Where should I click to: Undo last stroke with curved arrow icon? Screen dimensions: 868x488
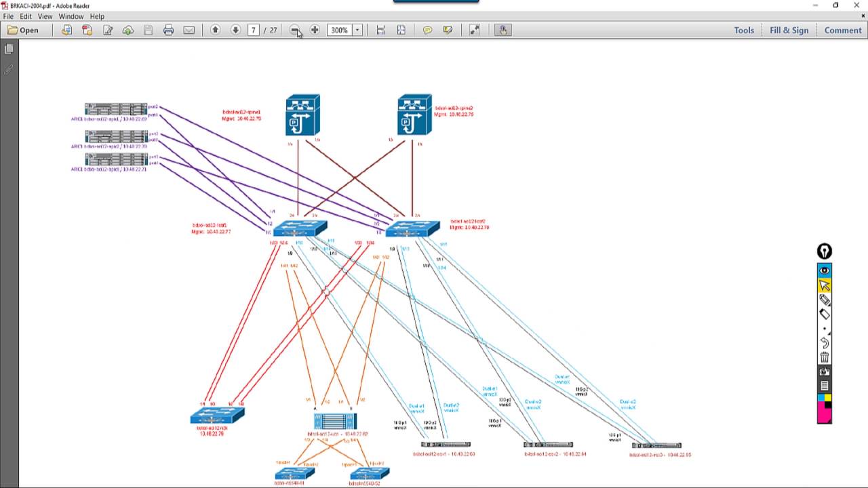(x=824, y=343)
